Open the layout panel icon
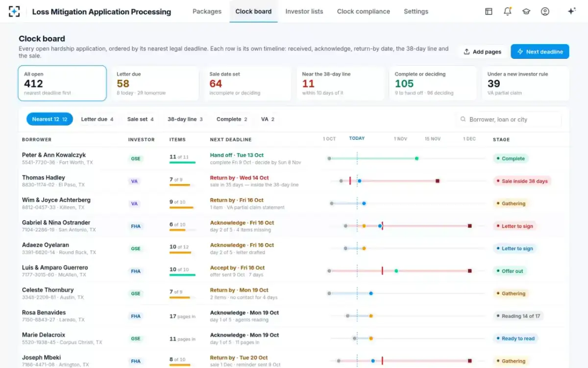Screen dimensions: 588x368 (x=489, y=11)
